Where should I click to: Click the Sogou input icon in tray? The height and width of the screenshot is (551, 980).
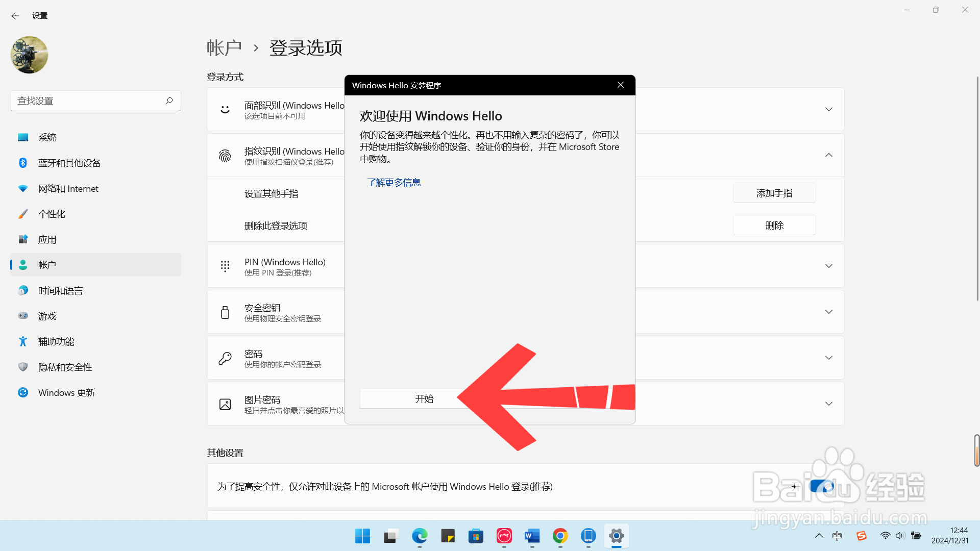click(862, 536)
